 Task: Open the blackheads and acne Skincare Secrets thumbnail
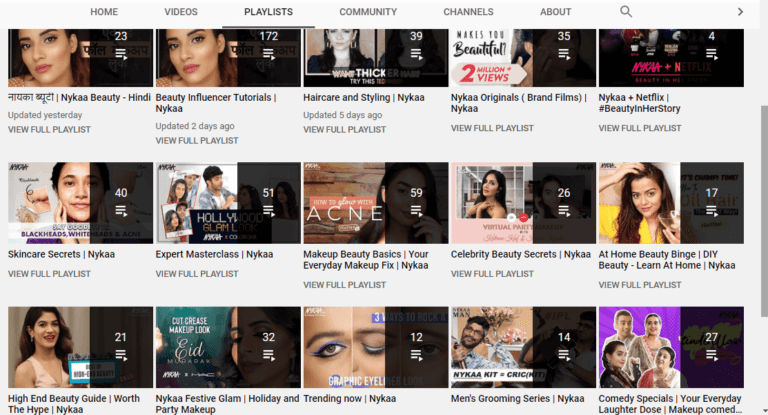coord(80,203)
